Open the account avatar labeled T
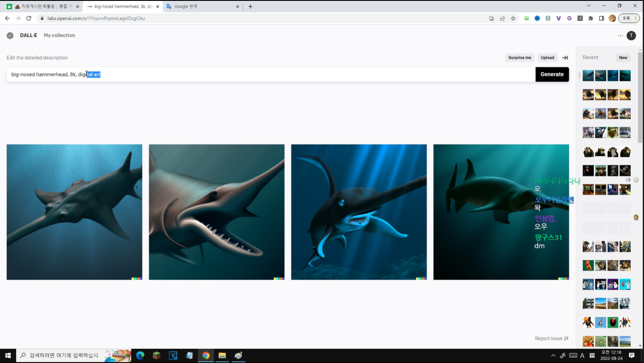 [631, 36]
